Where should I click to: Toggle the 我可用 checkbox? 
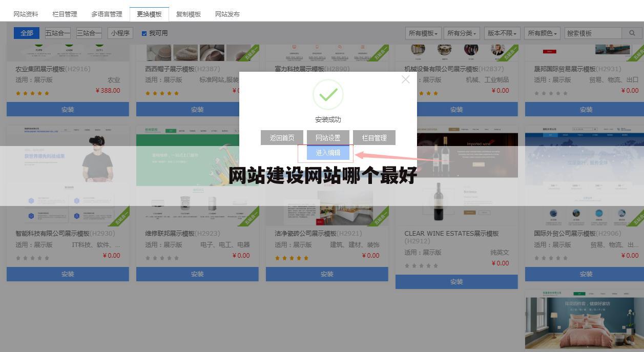144,33
